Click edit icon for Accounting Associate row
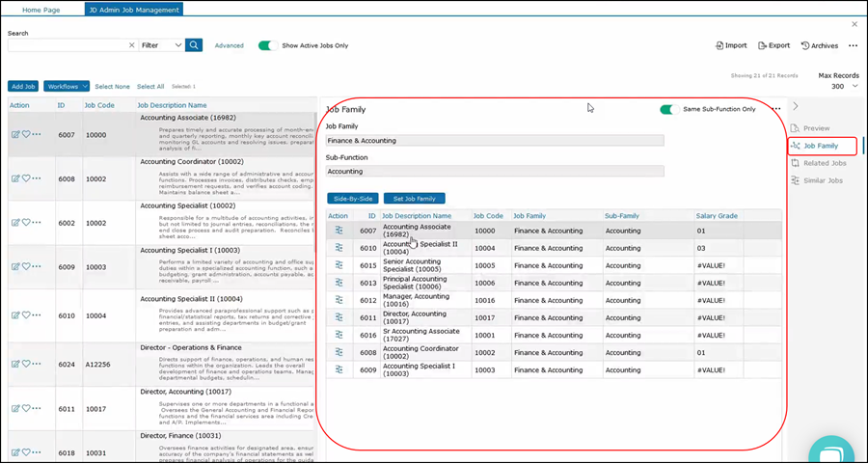 coord(15,135)
